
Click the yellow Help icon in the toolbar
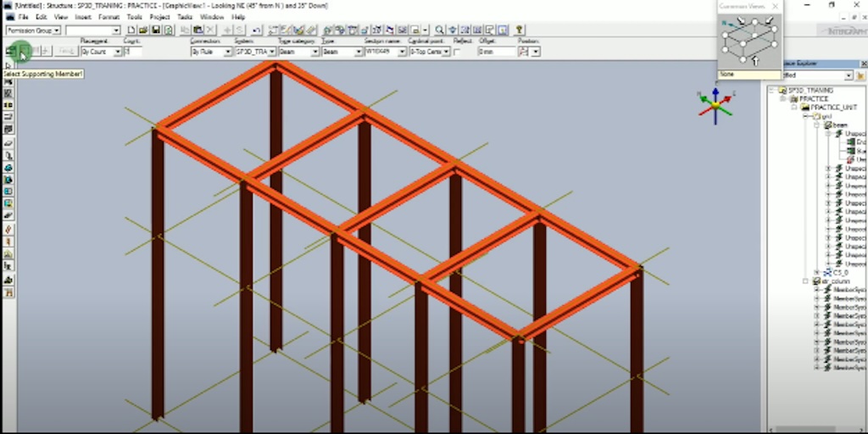pos(519,30)
